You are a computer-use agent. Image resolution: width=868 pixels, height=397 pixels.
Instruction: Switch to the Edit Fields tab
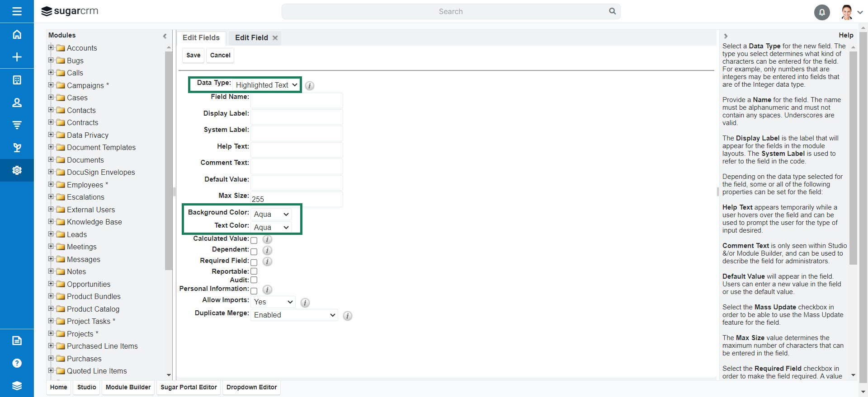(201, 38)
